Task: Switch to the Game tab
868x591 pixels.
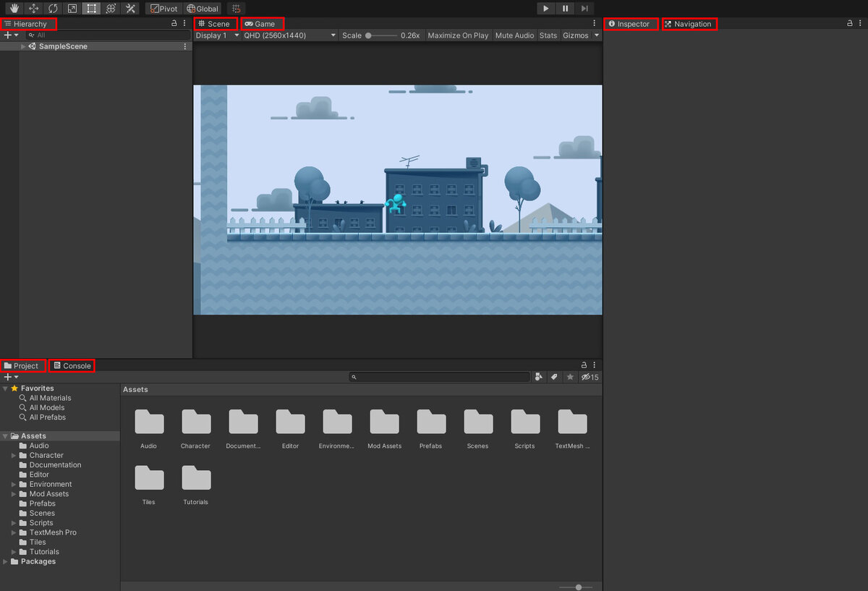Action: click(x=262, y=24)
